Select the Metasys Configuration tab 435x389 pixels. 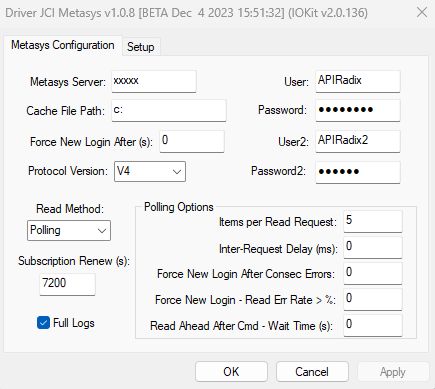point(63,45)
